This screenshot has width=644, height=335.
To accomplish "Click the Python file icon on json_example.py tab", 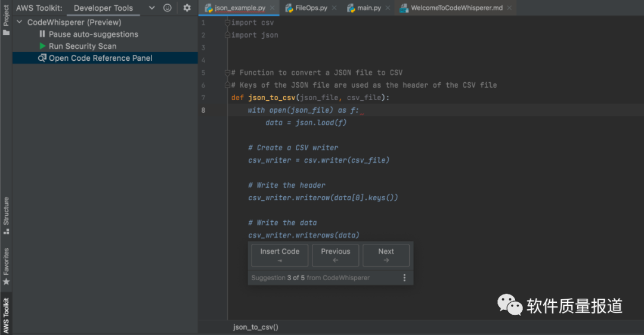I will tap(209, 8).
